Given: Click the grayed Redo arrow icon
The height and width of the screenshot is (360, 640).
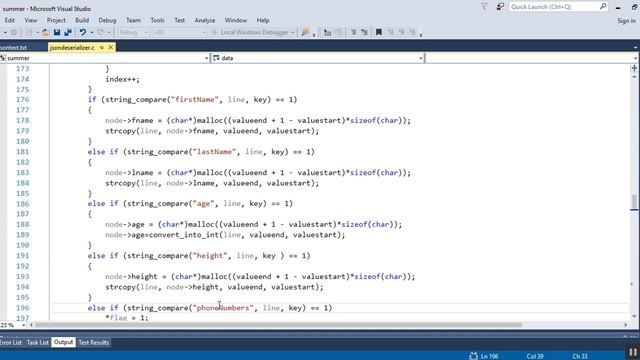Looking at the screenshot, I should coord(100,32).
